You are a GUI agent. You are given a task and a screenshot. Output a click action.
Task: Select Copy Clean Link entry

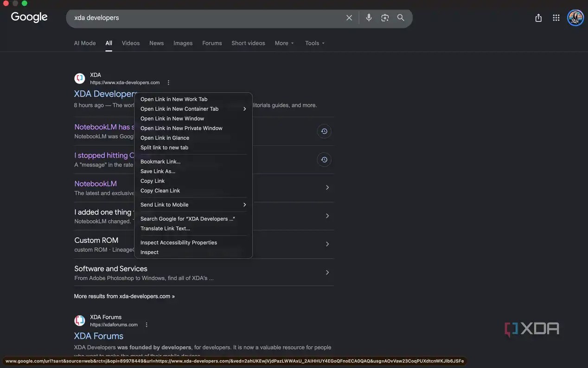pyautogui.click(x=193, y=191)
